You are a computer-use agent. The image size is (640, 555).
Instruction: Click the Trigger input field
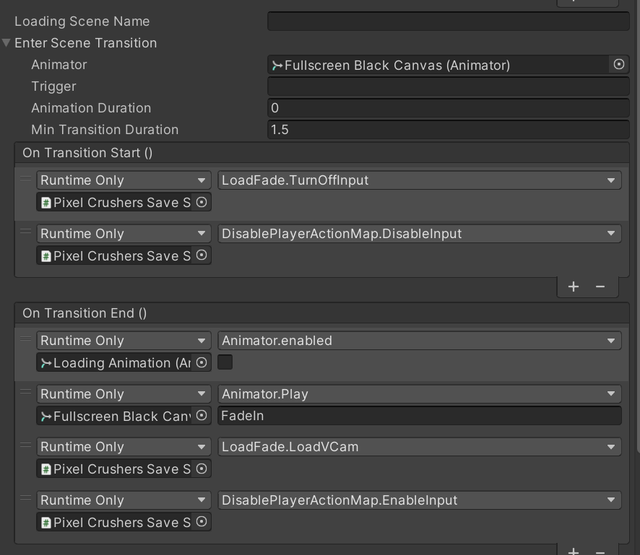[x=448, y=87]
